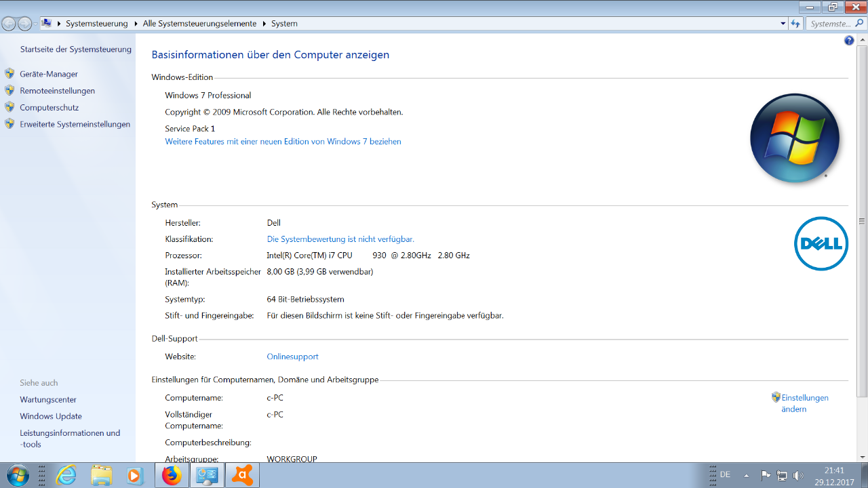Click the vertical scrollbar down arrow
Screen dimensions: 868x488
tap(862, 457)
